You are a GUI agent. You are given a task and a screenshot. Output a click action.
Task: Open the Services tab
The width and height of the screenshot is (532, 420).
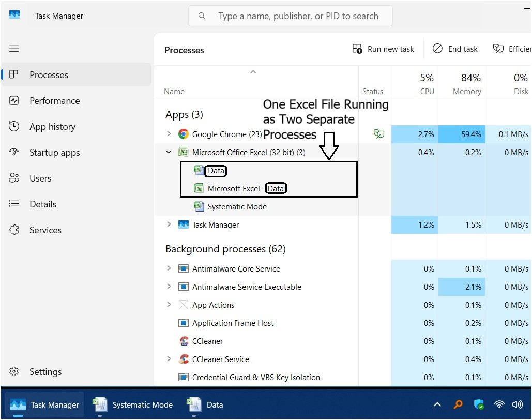(x=76, y=230)
